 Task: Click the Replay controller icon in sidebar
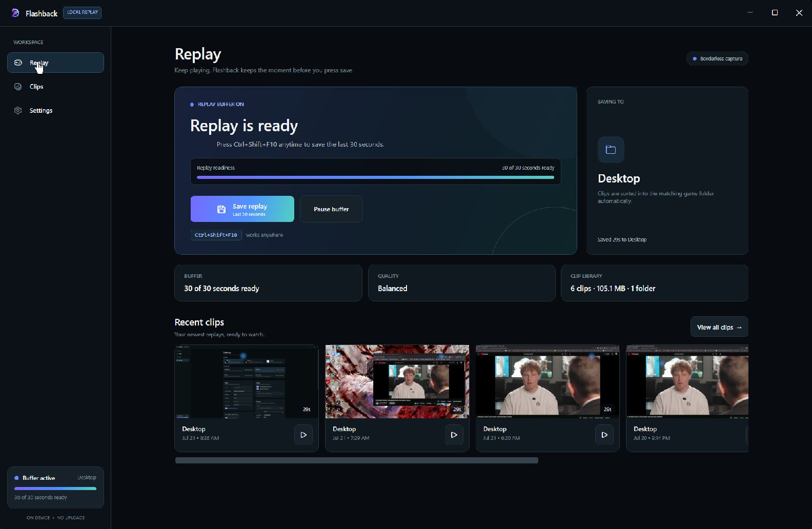pyautogui.click(x=18, y=63)
